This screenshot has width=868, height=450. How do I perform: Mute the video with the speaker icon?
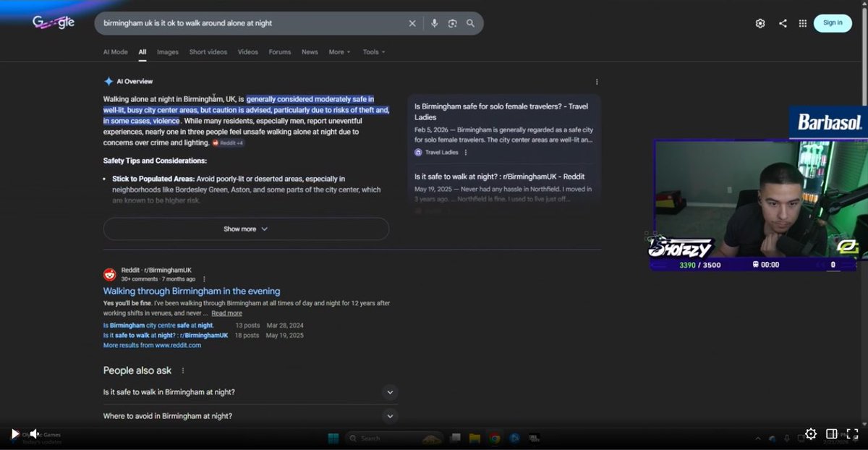coord(34,434)
